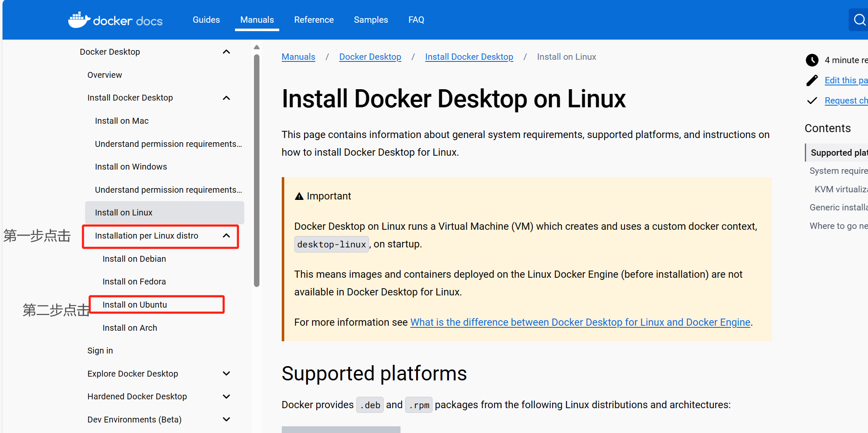Open Understand permission requirements below Install on Windows

(x=168, y=190)
